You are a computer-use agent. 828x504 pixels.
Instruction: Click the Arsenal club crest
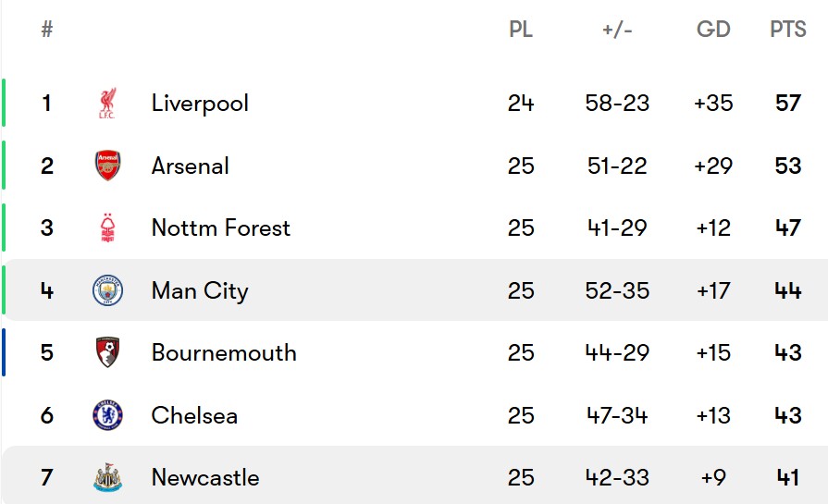(x=107, y=166)
